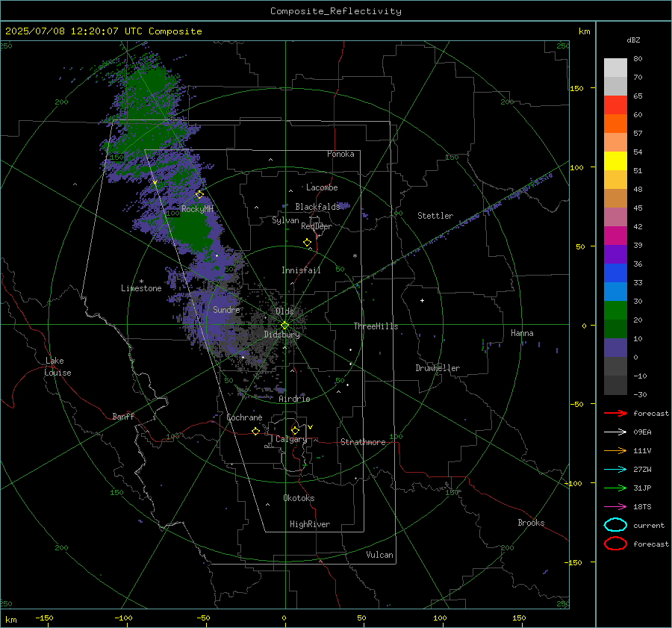Click the Stettler label on map
The width and height of the screenshot is (672, 628).
pos(435,216)
